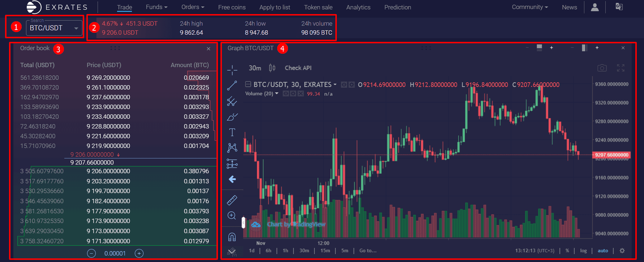Open the 30m interval selector in chart toolbar

pos(255,68)
